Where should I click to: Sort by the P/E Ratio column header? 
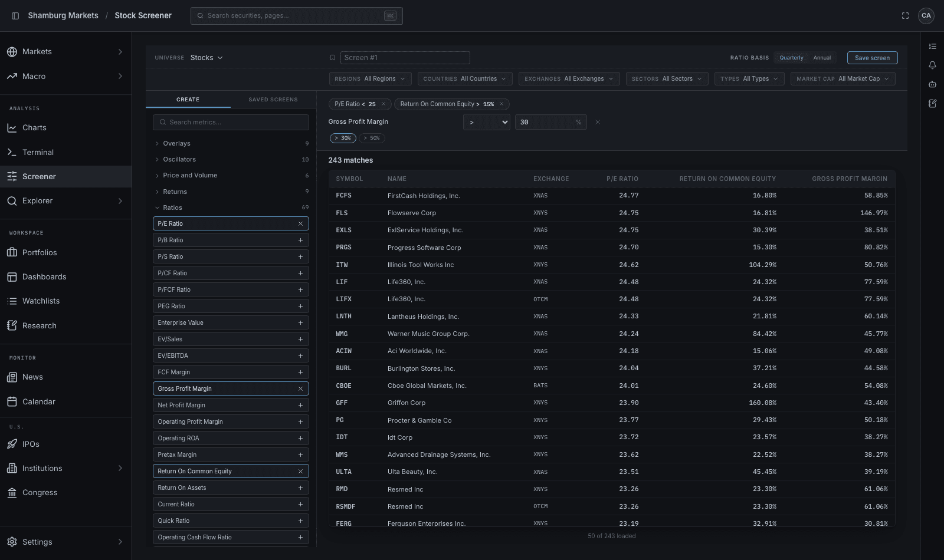[x=622, y=179]
